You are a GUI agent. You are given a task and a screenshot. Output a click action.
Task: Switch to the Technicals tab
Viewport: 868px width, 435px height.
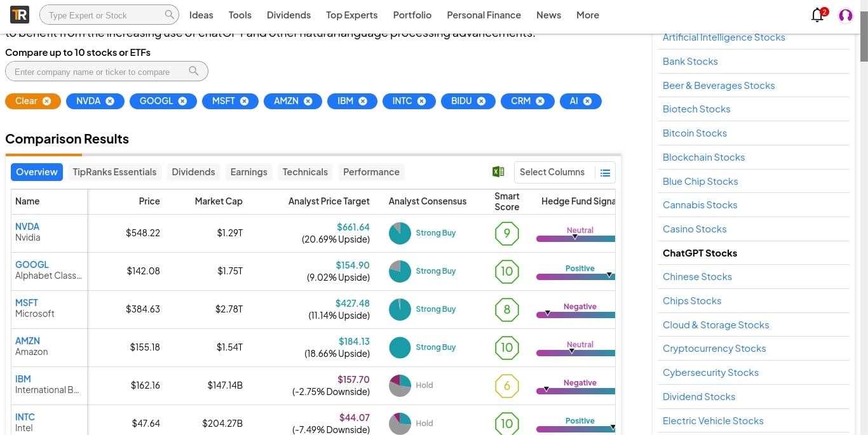coord(305,172)
